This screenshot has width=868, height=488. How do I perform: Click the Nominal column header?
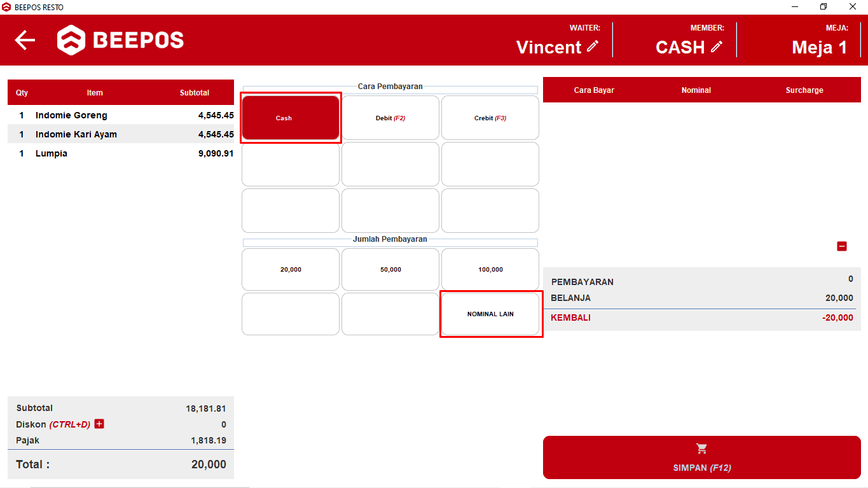tap(696, 90)
